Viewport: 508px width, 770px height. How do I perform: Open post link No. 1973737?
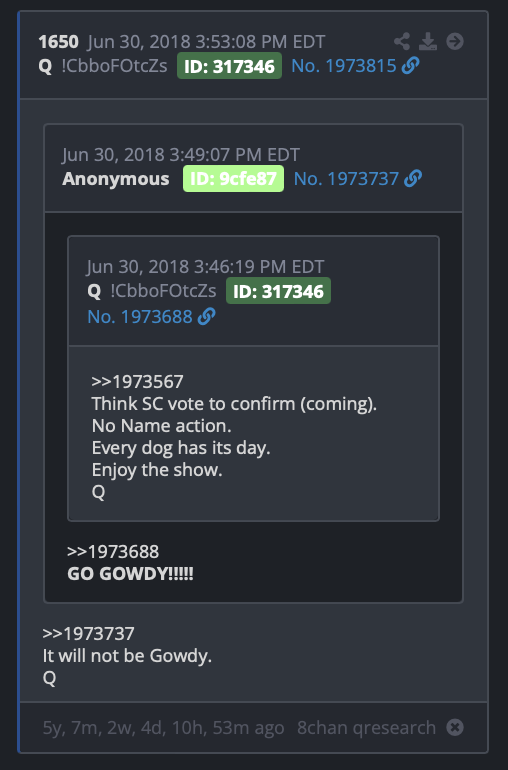pyautogui.click(x=346, y=179)
